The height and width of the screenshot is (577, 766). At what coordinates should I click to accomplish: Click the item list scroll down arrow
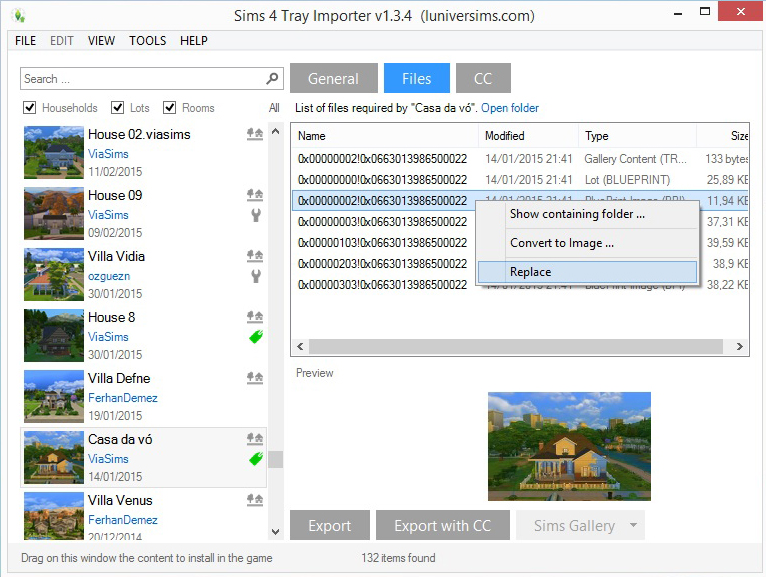click(x=276, y=532)
